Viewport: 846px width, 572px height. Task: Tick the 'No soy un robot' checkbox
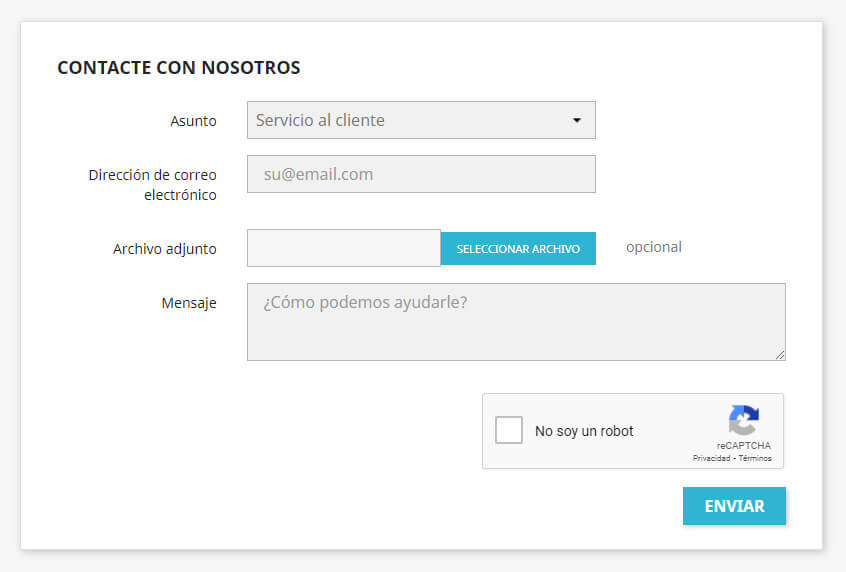tap(509, 430)
